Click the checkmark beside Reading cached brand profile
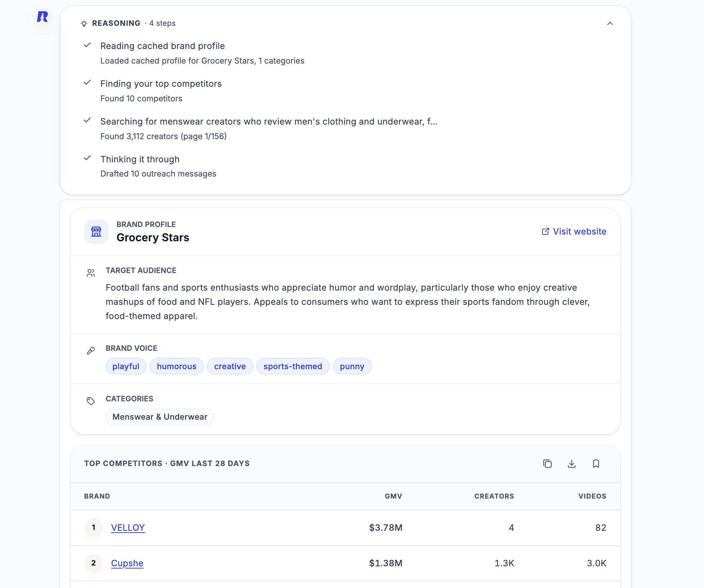 click(87, 45)
